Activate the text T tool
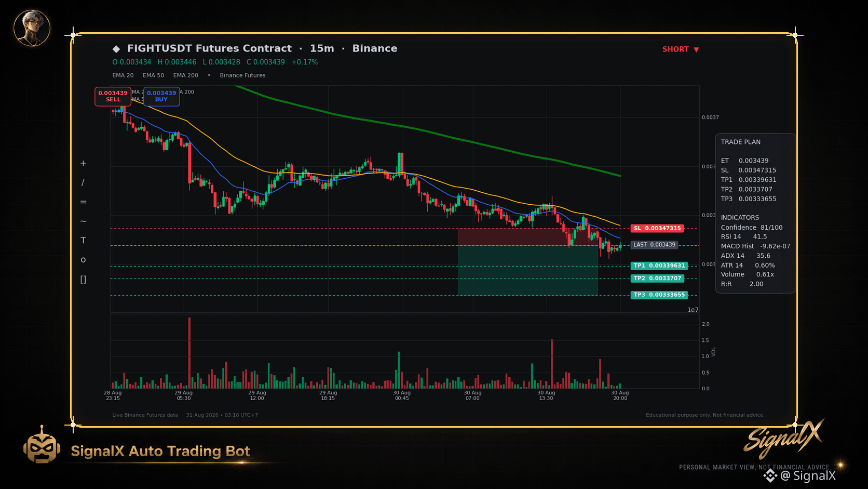The width and height of the screenshot is (868, 489). (83, 241)
